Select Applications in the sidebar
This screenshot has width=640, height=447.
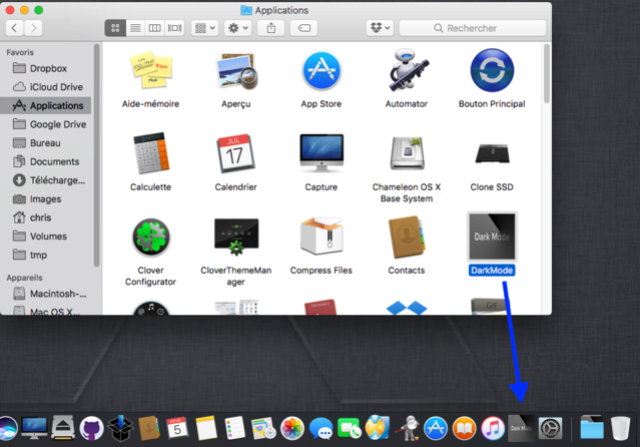point(46,106)
